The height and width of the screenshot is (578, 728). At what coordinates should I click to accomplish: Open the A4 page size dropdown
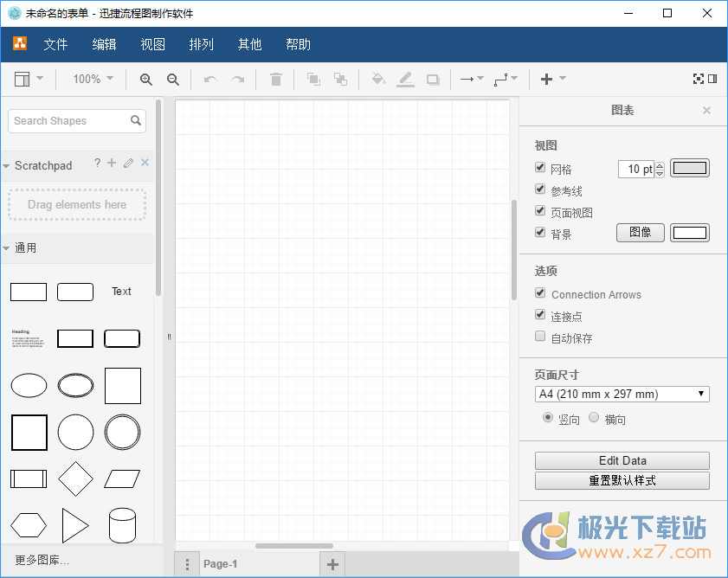[622, 394]
